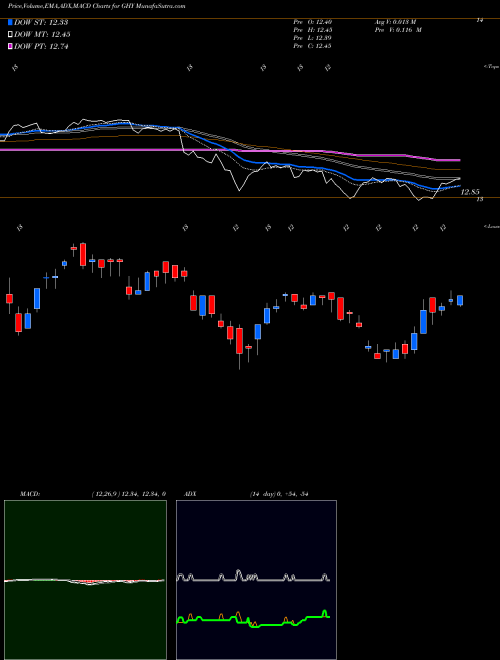The height and width of the screenshot is (660, 500).
Task: Click inside the green MACD chart panel
Action: click(x=85, y=580)
